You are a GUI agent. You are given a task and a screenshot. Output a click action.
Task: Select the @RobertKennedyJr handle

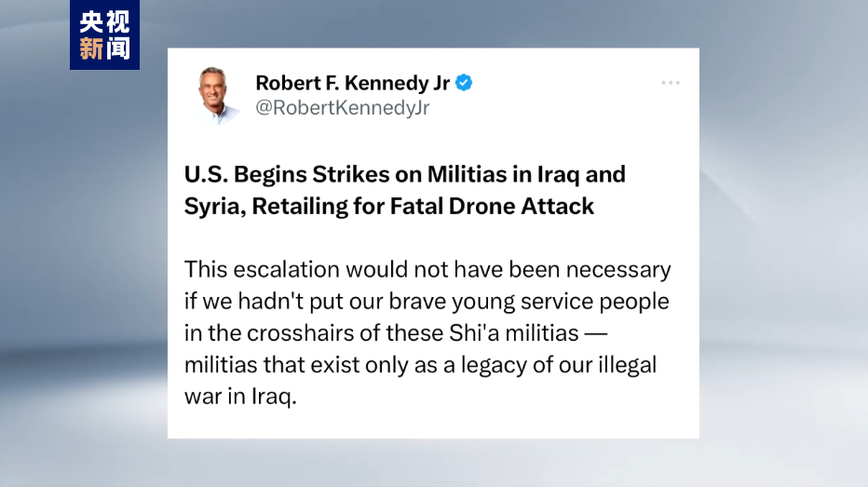[342, 108]
